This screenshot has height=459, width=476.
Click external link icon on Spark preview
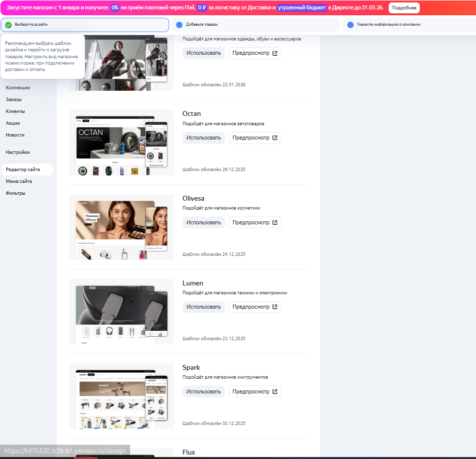point(275,391)
